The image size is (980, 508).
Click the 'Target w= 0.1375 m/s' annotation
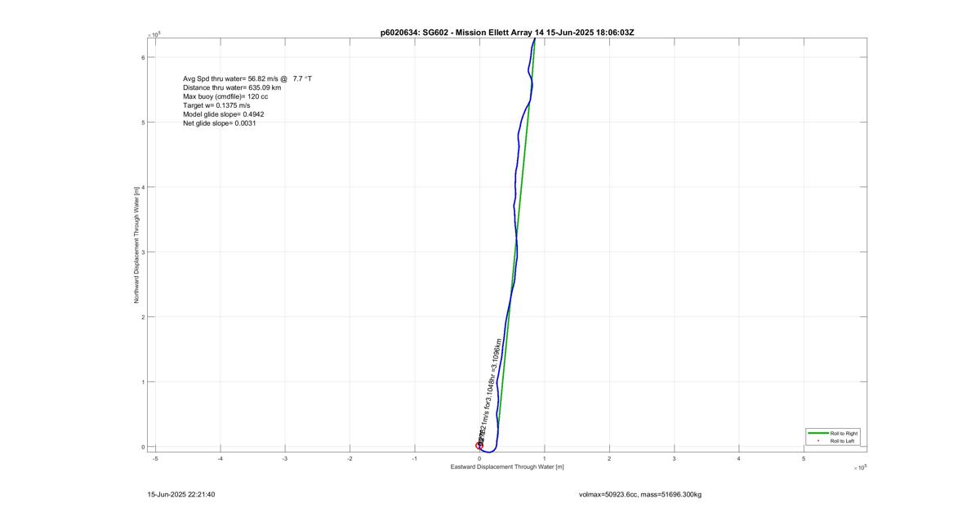[216, 105]
